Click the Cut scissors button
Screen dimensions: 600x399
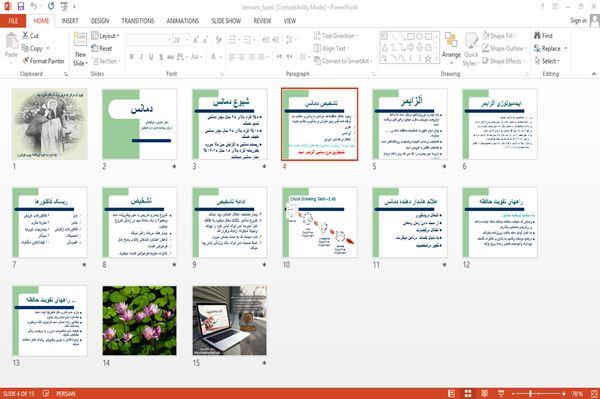30,36
